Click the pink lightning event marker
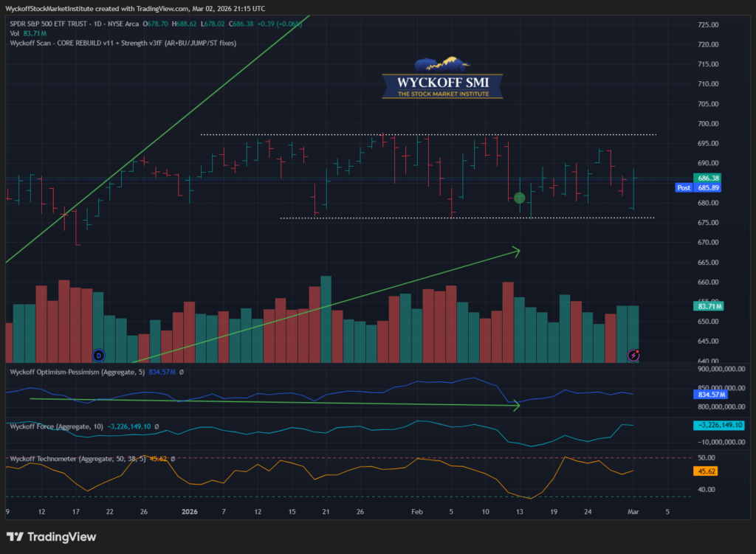 [x=633, y=355]
